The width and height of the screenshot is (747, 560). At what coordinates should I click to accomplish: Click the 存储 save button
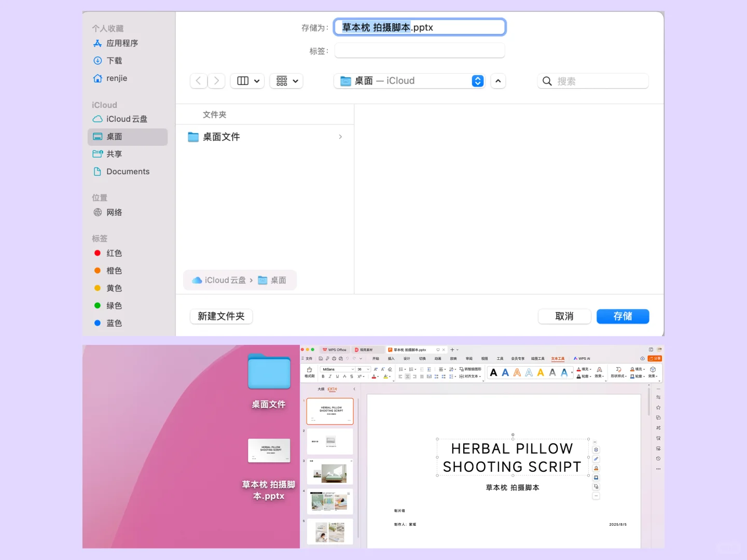click(x=622, y=316)
